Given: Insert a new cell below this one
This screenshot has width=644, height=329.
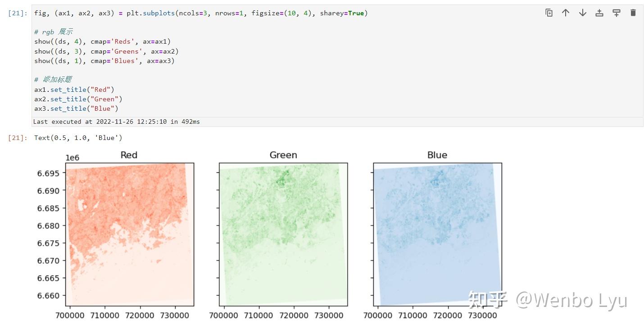Looking at the screenshot, I should point(617,13).
